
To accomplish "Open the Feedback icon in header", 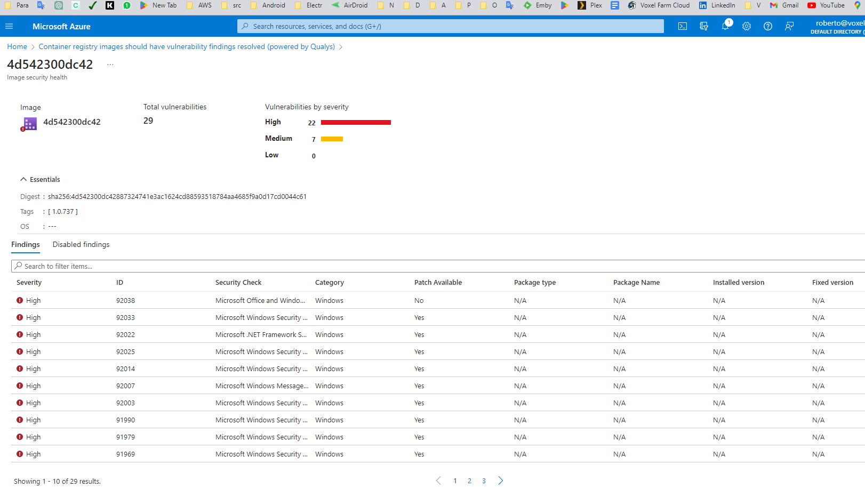I will [789, 26].
